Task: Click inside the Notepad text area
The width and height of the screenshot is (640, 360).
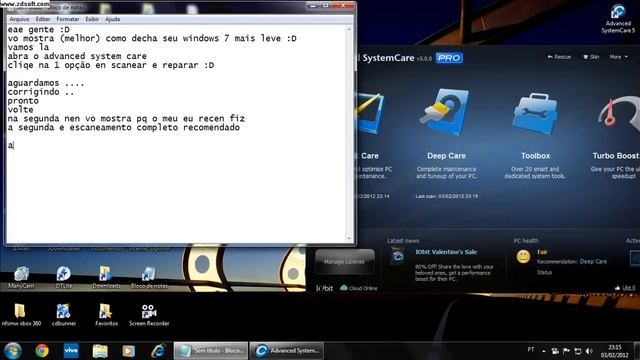Action: [x=176, y=133]
